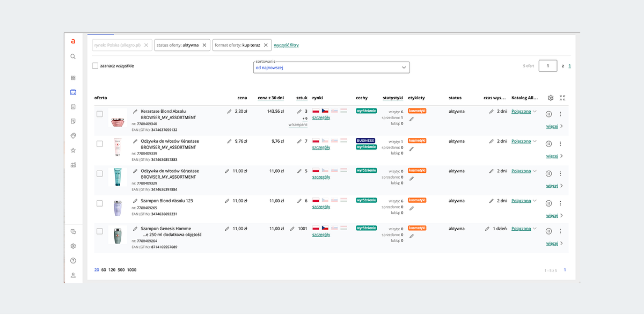Check the zaznacz wszystkie checkbox
The image size is (644, 315).
pos(95,66)
